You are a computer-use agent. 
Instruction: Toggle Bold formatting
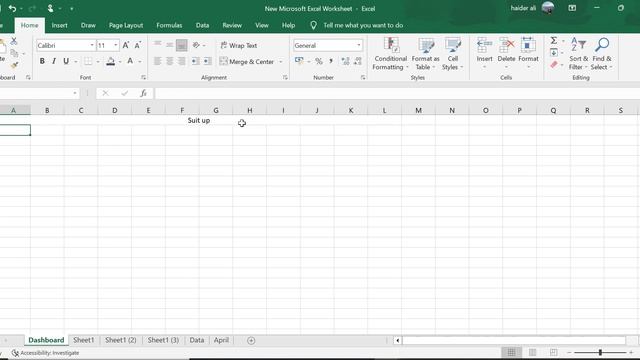[42, 61]
